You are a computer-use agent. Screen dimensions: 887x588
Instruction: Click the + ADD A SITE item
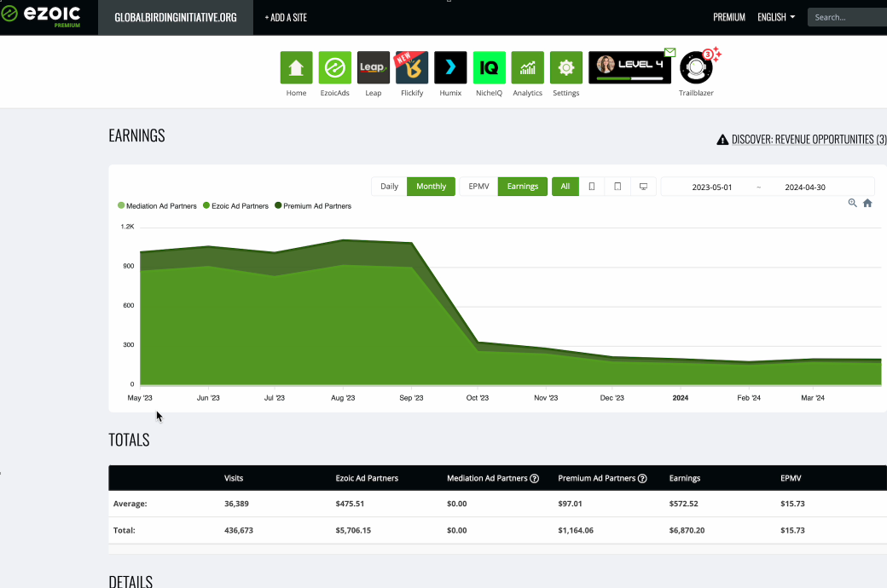pyautogui.click(x=286, y=18)
